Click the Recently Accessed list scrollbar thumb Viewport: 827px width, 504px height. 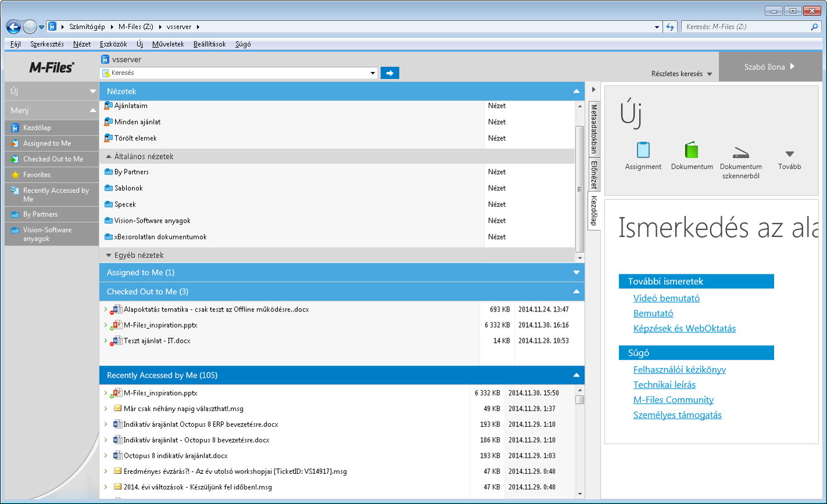[x=579, y=400]
